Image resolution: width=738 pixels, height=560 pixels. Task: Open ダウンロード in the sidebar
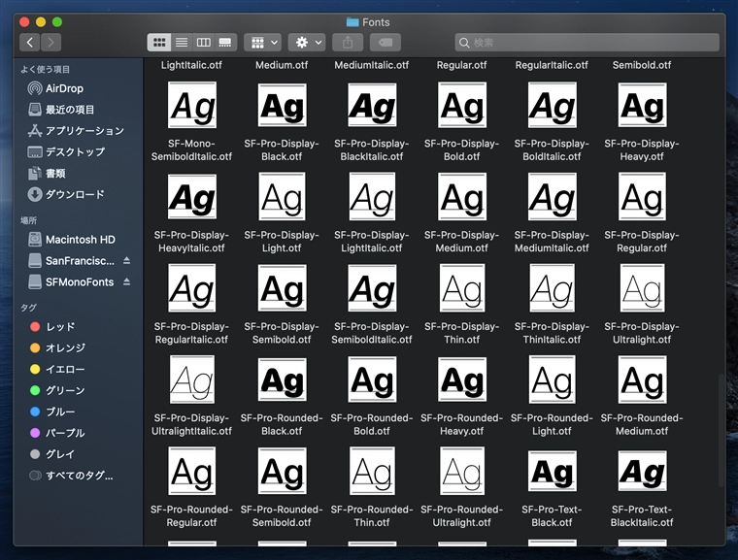point(66,194)
